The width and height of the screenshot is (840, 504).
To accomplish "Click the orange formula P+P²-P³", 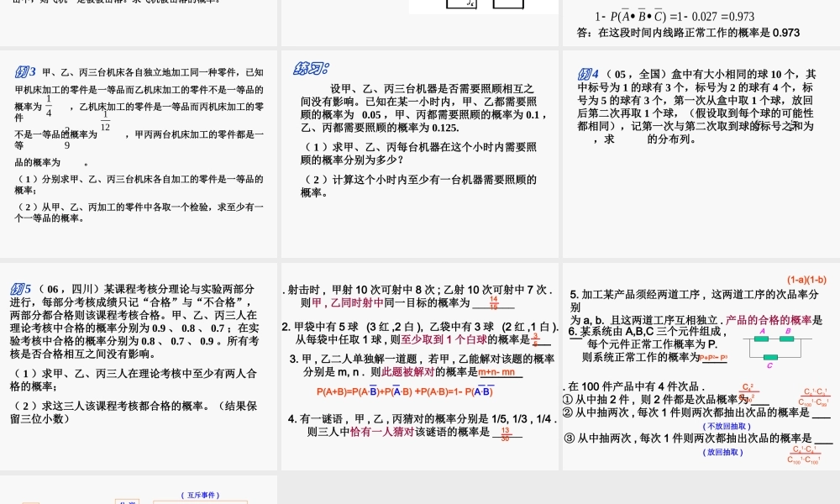I will (x=713, y=357).
